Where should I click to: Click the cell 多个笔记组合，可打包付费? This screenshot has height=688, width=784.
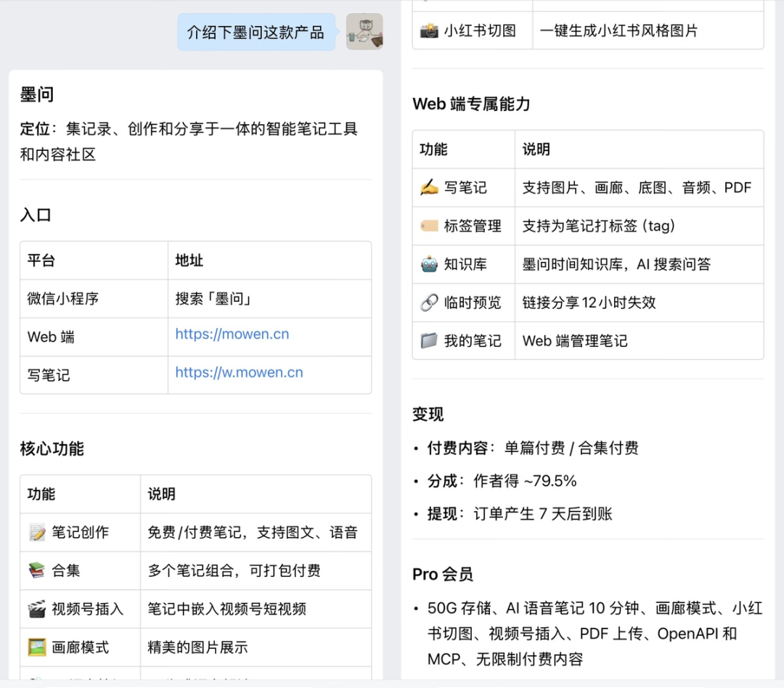[256, 570]
